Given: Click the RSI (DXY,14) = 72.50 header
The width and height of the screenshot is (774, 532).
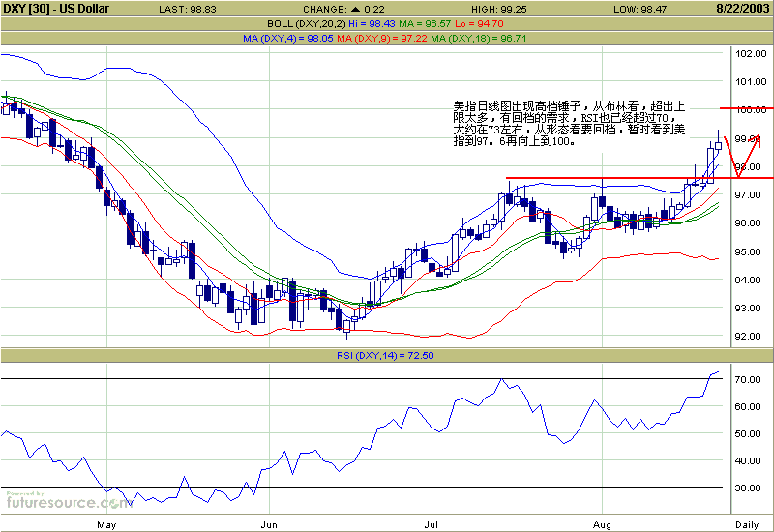Looking at the screenshot, I should (385, 355).
